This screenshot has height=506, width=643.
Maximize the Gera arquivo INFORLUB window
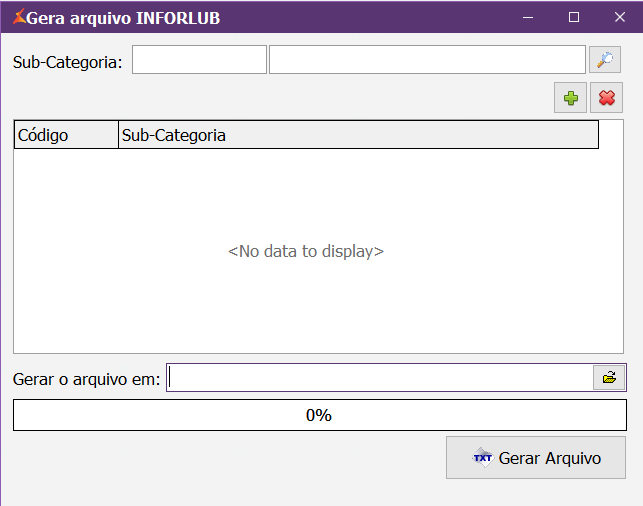coord(574,17)
